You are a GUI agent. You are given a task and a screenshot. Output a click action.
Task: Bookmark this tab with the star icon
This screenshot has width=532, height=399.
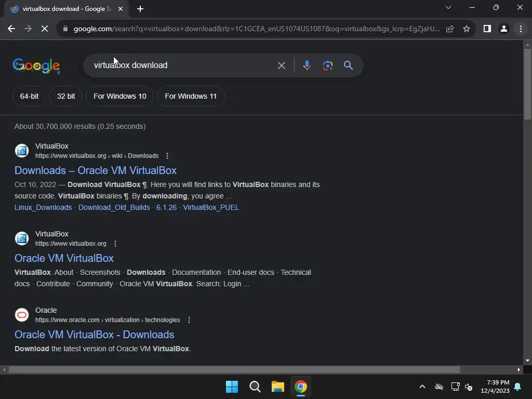coord(467,29)
